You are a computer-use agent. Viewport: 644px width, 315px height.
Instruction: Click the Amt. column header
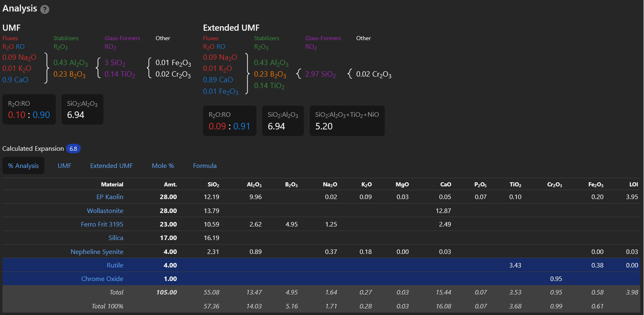pyautogui.click(x=170, y=185)
